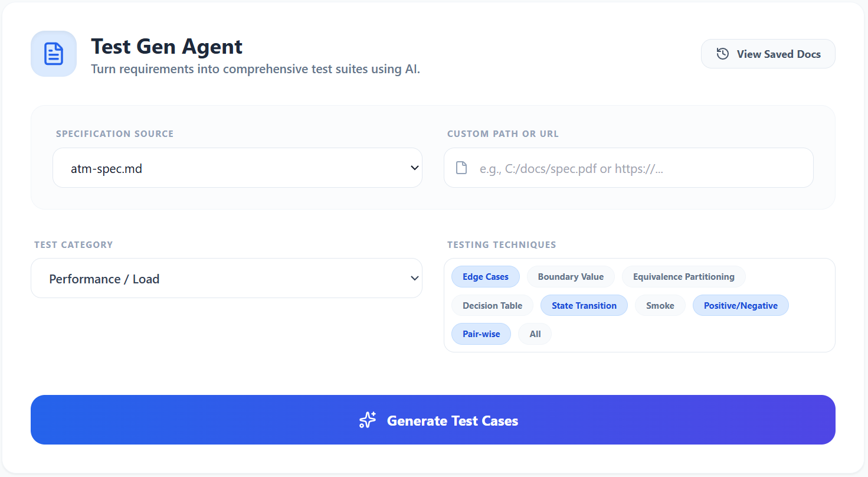This screenshot has height=477, width=868.
Task: Deselect the State Transition technique
Action: point(584,305)
